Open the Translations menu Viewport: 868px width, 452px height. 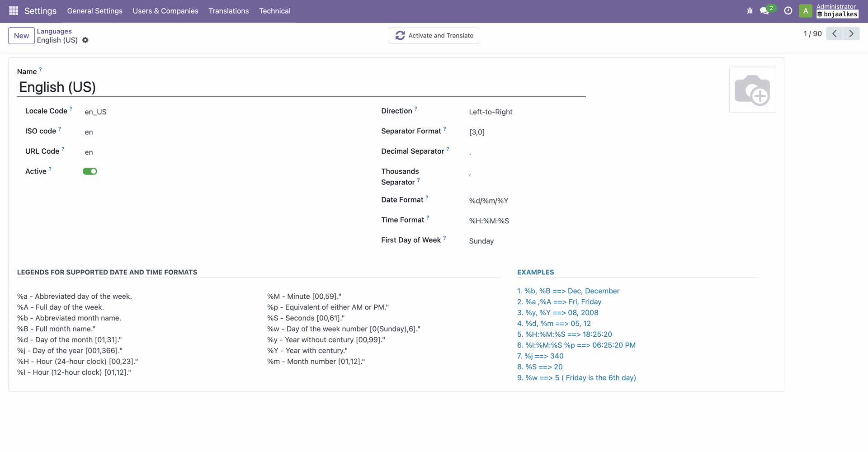(x=229, y=11)
